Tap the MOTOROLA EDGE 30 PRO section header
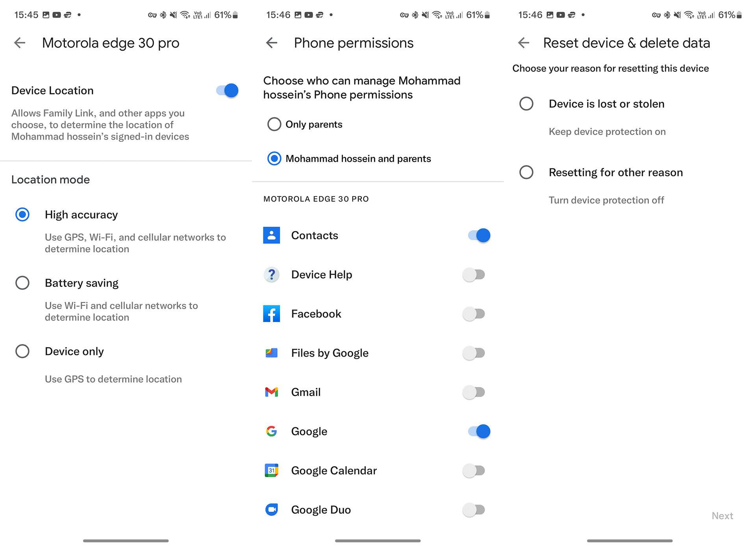 [x=316, y=199]
